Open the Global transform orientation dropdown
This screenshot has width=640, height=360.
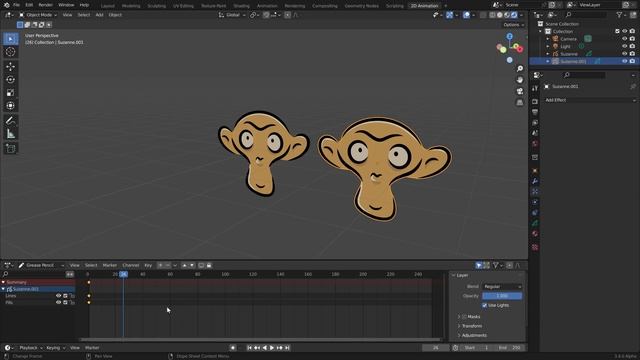click(232, 15)
